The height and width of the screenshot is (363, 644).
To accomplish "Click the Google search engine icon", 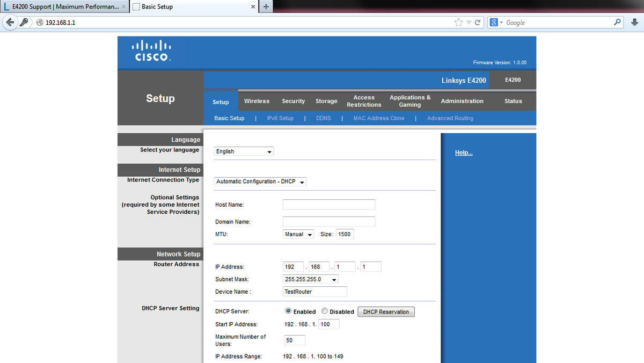I will coord(494,22).
